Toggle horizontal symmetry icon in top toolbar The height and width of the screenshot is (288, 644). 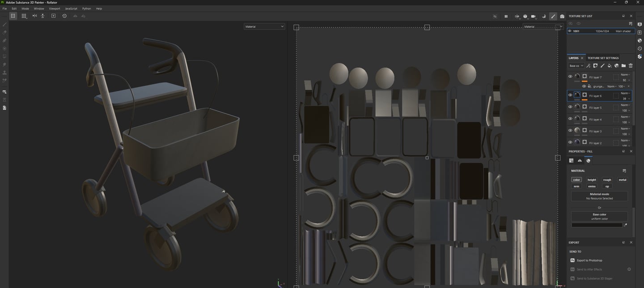tap(34, 16)
